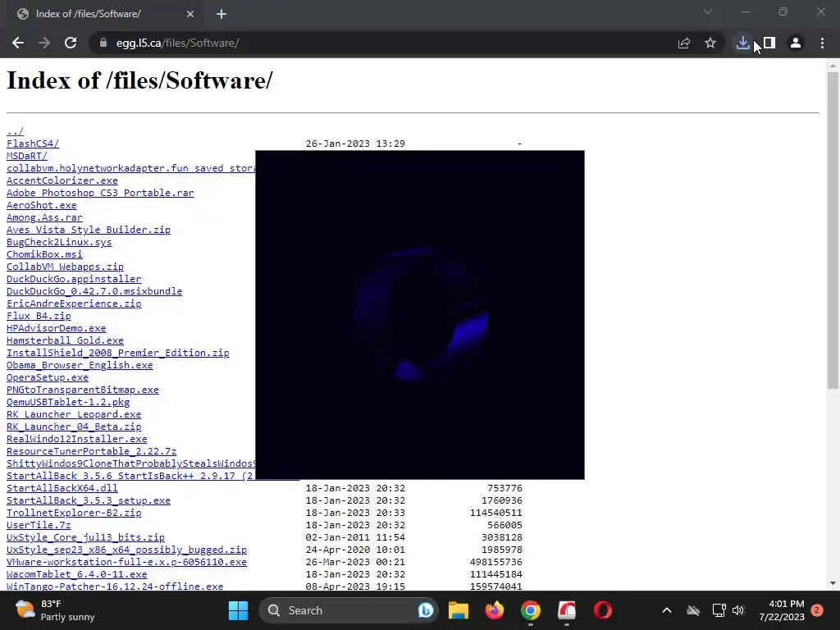Download AccentColorizer.exe
Screen dimensions: 840x630
point(62,180)
